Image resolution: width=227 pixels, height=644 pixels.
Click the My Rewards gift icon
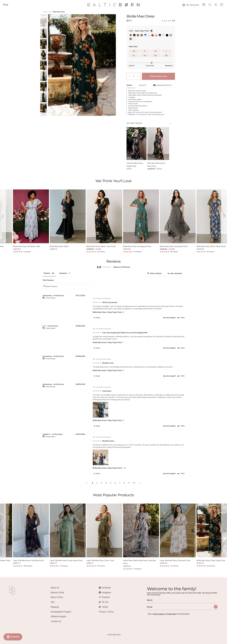[x=184, y=5]
